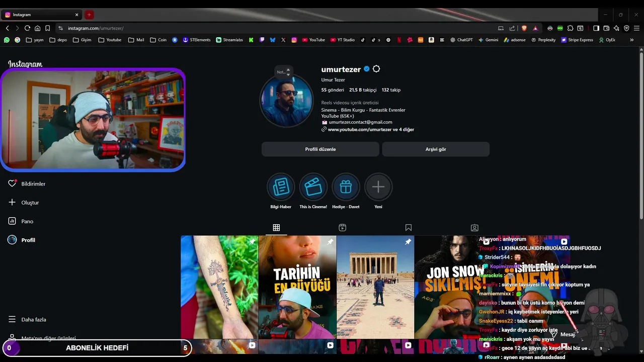Open the Pano dashboard icon
This screenshot has height=362, width=644.
pyautogui.click(x=12, y=221)
